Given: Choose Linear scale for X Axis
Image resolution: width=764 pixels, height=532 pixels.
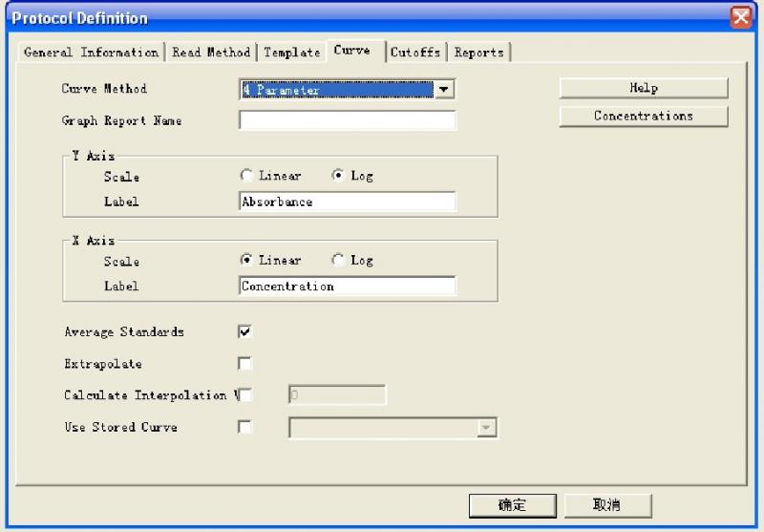Looking at the screenshot, I should pyautogui.click(x=247, y=260).
